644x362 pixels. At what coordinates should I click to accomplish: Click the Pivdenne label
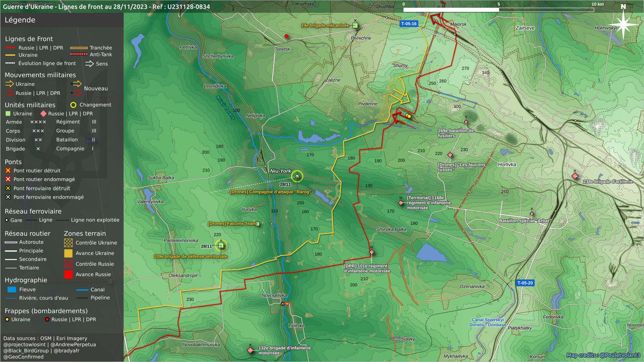[368, 104]
